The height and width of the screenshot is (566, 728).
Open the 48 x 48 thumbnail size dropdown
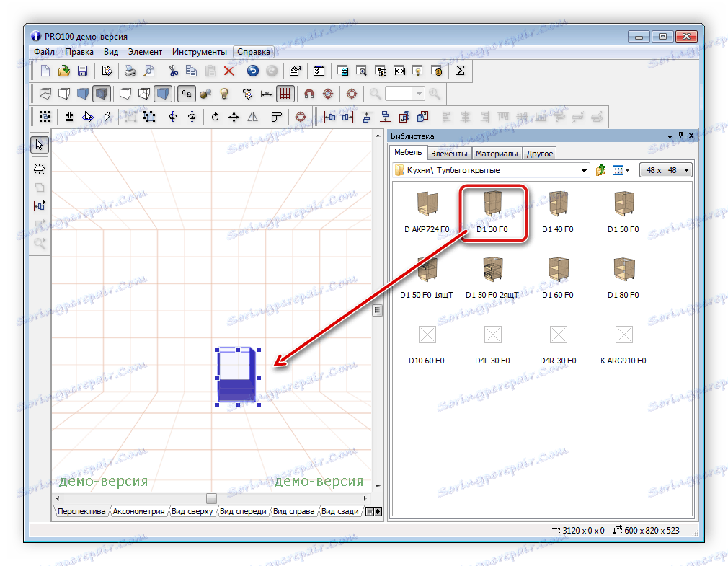click(x=666, y=170)
